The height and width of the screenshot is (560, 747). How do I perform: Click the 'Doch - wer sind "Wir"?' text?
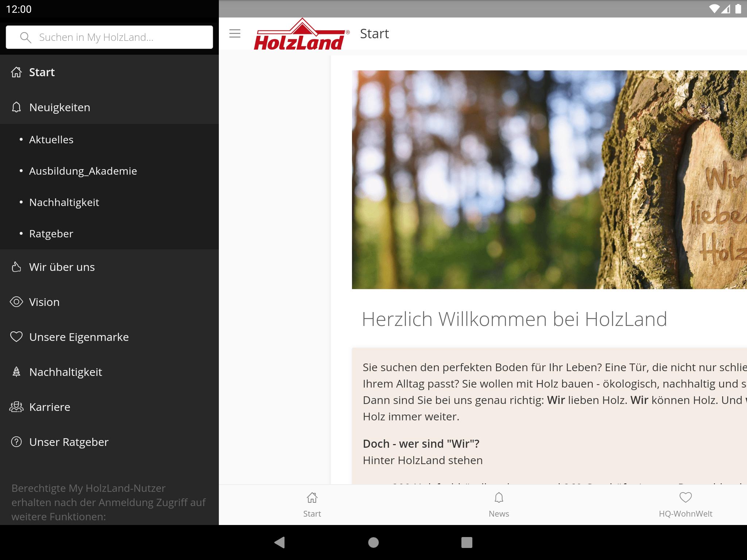[421, 444]
